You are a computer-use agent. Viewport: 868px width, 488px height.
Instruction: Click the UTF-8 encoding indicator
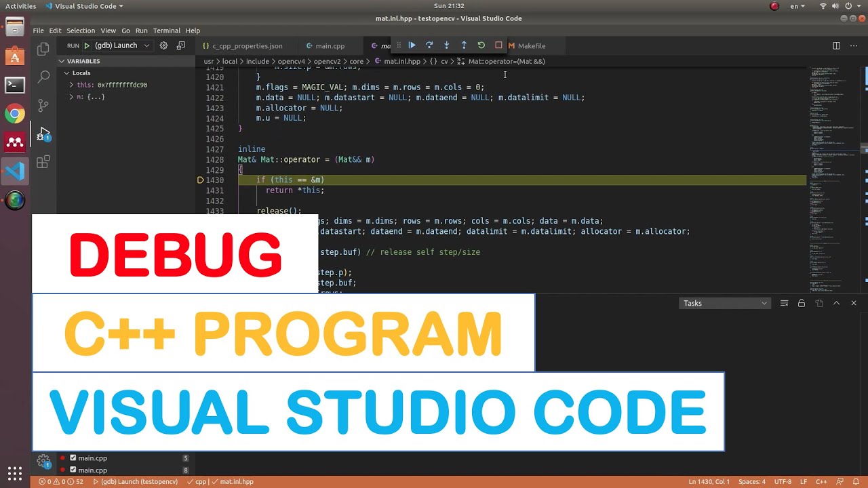783,482
